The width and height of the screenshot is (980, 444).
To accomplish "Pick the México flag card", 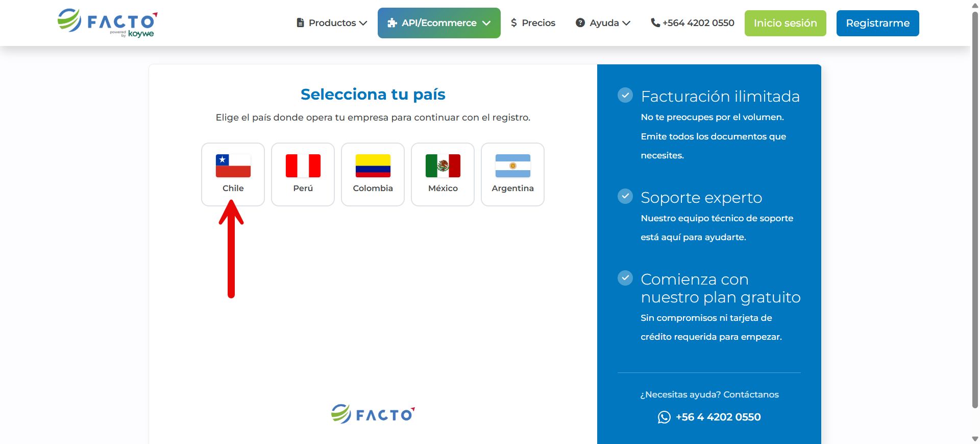I will 443,174.
